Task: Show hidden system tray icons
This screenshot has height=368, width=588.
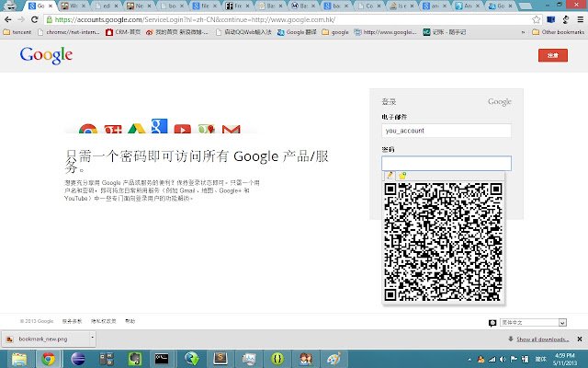Action: pyautogui.click(x=469, y=360)
